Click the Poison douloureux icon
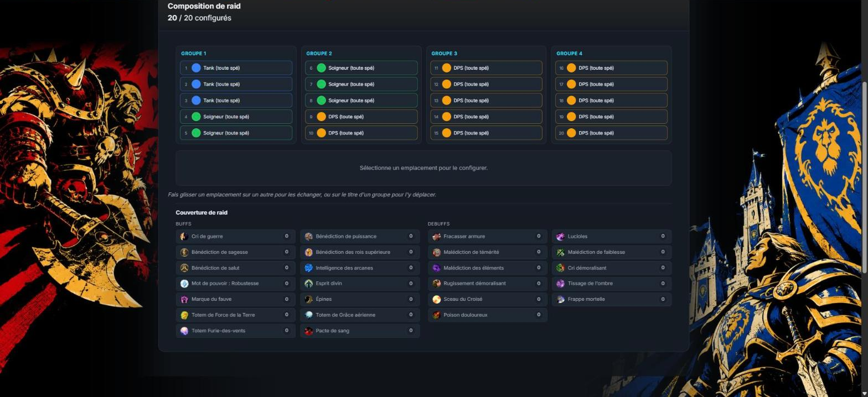Screen dimensions: 868x397 coord(437,315)
